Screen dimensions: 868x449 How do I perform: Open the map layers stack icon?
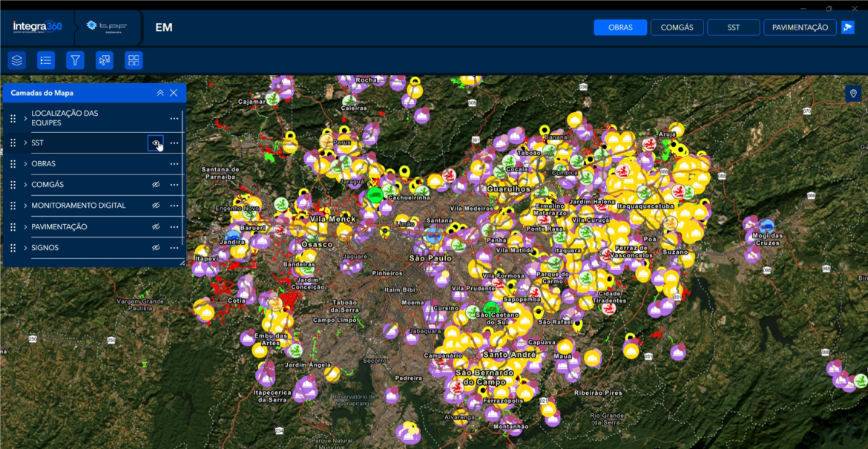(x=16, y=60)
